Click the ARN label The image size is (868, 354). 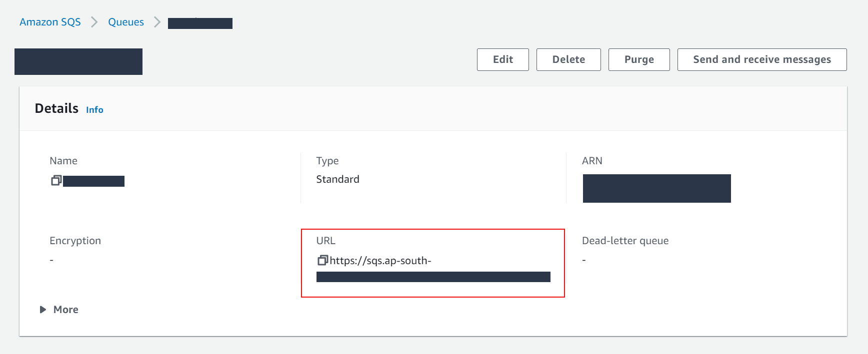[592, 161]
